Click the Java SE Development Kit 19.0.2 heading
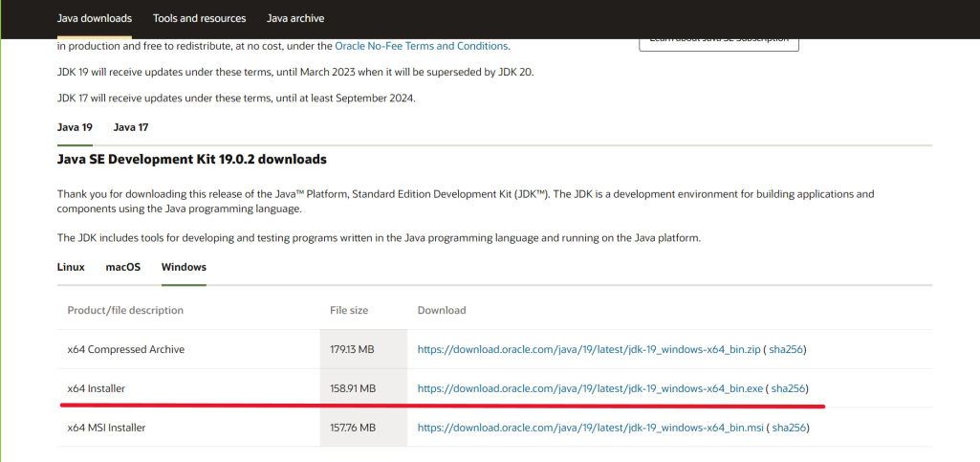This screenshot has height=462, width=980. (x=192, y=160)
